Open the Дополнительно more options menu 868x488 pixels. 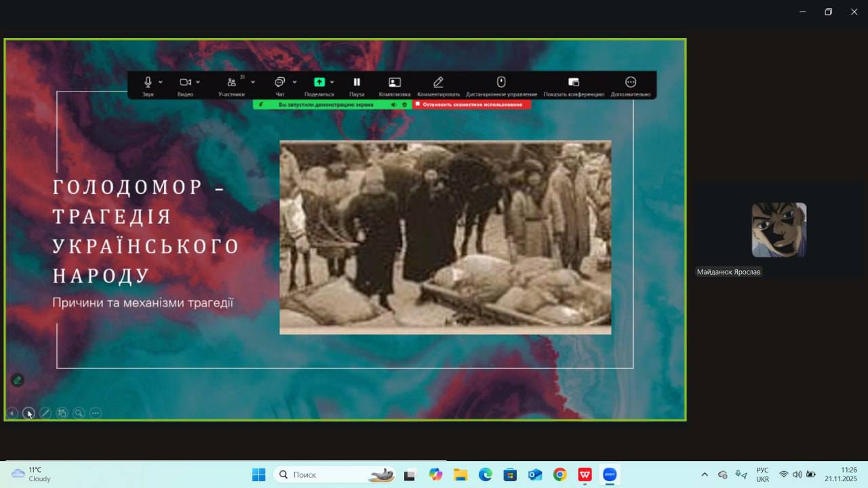pyautogui.click(x=631, y=83)
